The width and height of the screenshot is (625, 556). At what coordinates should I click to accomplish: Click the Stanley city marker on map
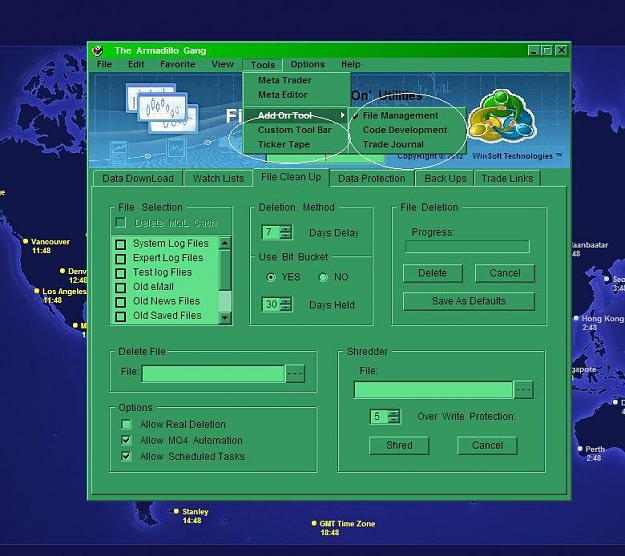[176, 511]
